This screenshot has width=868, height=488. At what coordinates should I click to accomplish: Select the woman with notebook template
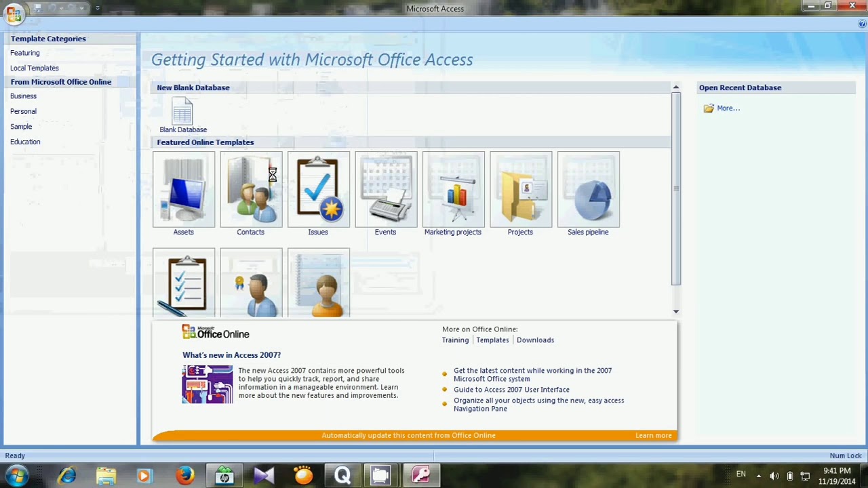[318, 283]
